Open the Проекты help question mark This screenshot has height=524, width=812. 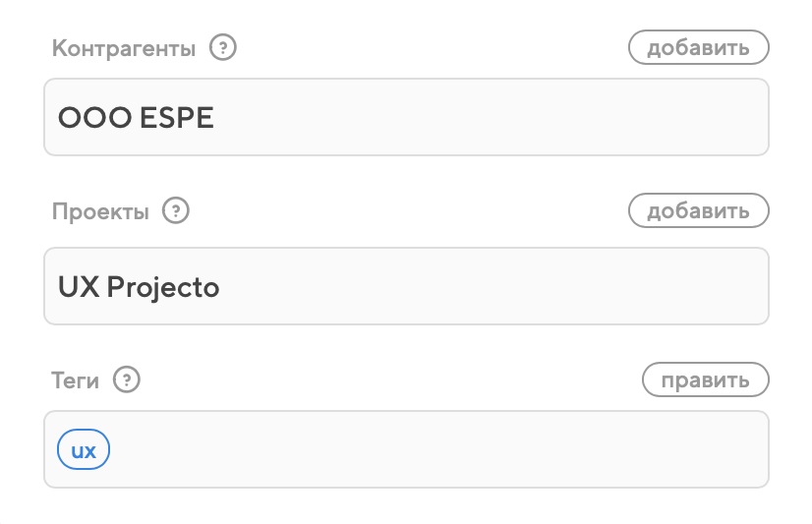176,211
